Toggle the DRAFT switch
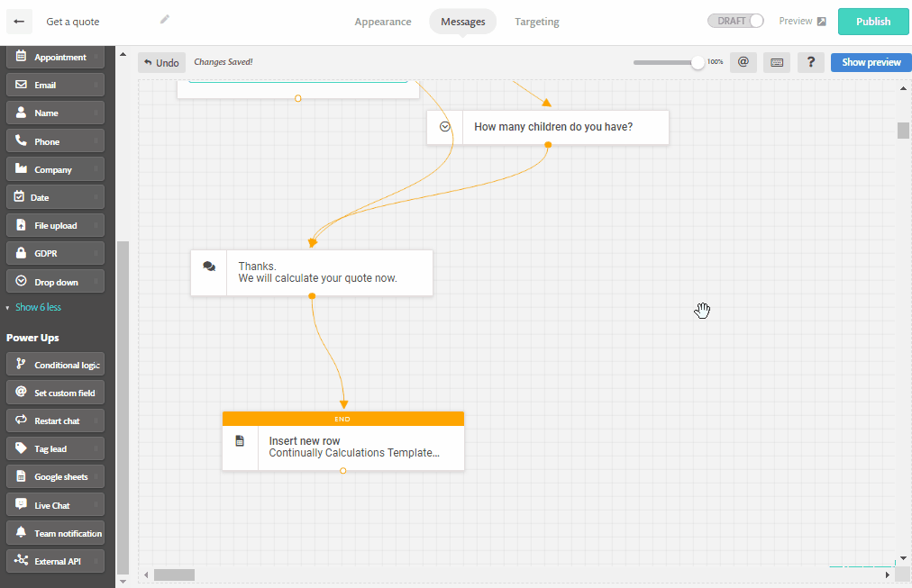The height and width of the screenshot is (588, 912). click(735, 21)
